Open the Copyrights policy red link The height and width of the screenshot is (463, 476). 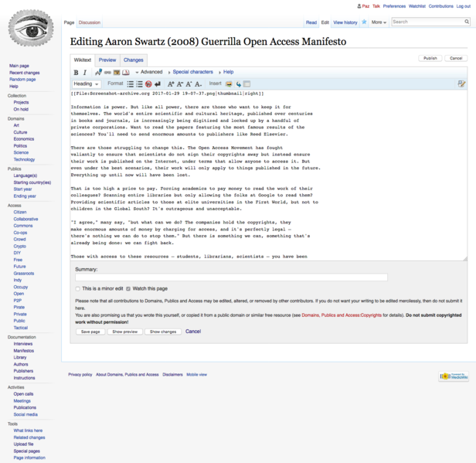click(342, 315)
